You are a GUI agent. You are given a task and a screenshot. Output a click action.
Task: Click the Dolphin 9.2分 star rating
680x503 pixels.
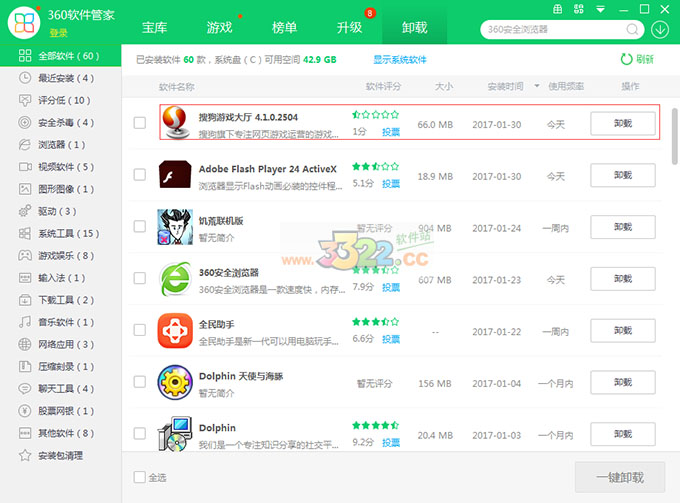point(376,425)
